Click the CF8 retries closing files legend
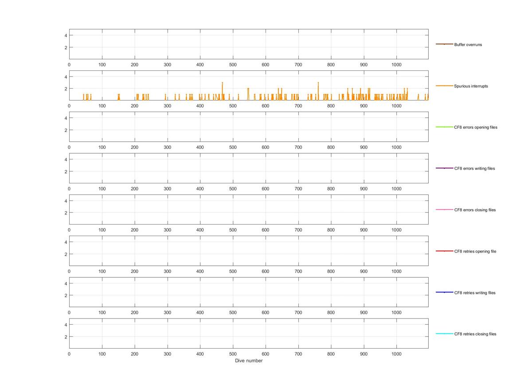532x392 pixels. [475, 334]
